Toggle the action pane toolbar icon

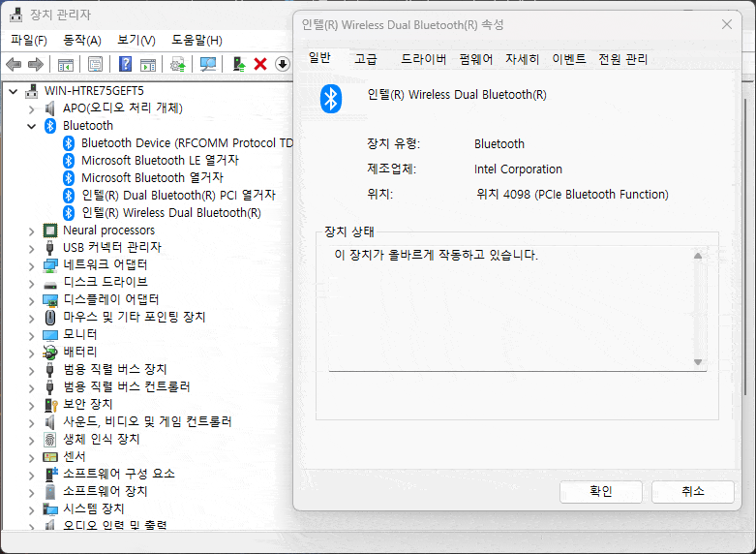coord(148,64)
